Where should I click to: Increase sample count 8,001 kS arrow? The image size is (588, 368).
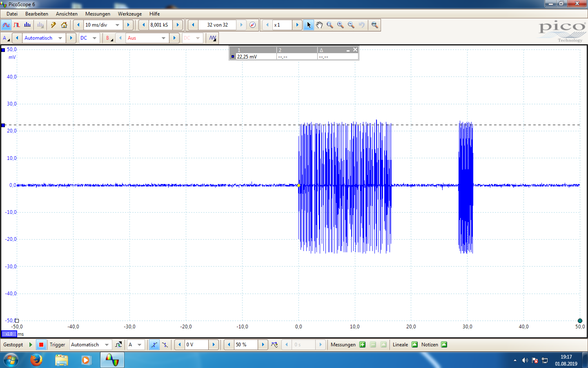[178, 25]
